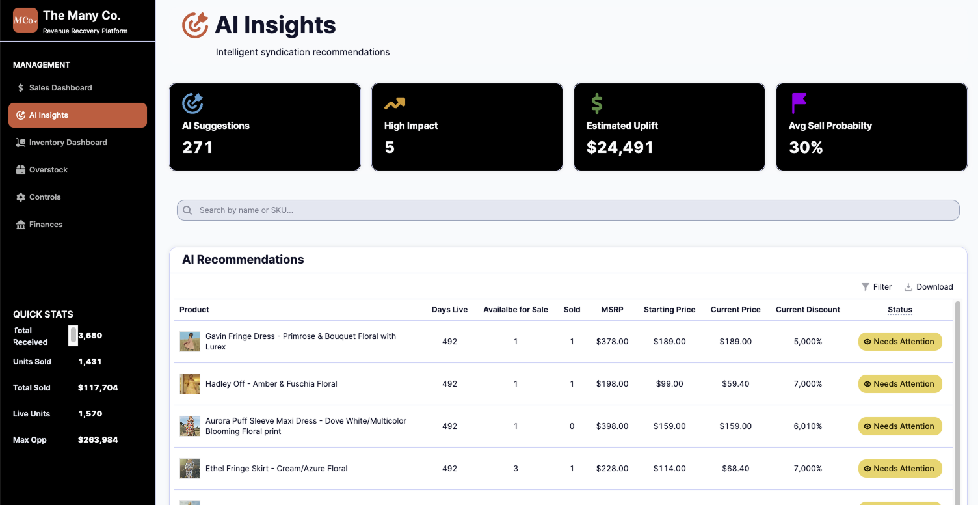Viewport: 980px width, 505px height.
Task: Click the eye icon in Hadley Off status
Action: click(x=867, y=384)
